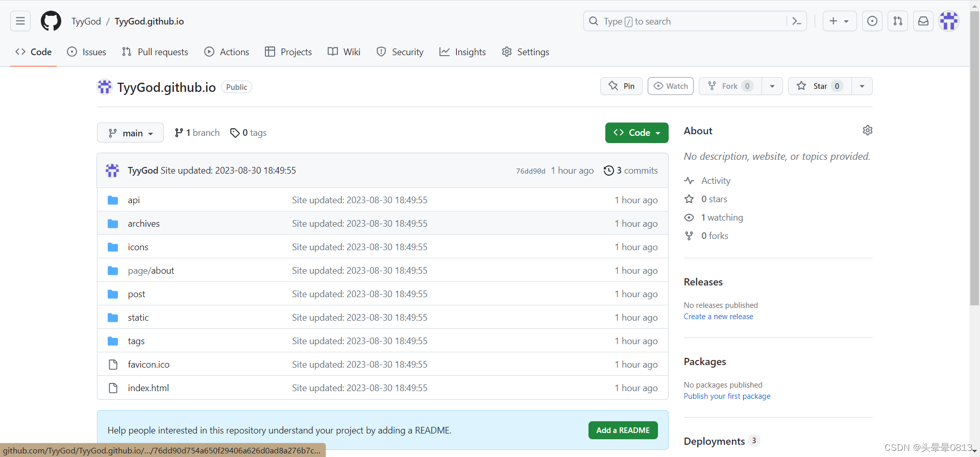Screen dimensions: 980x457
Task: Open the Security tab
Action: [400, 52]
